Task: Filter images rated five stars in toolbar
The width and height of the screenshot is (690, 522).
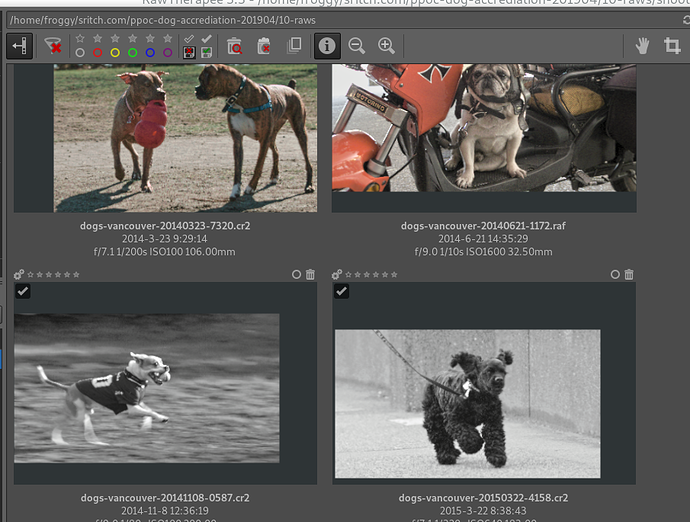Action: tap(168, 39)
